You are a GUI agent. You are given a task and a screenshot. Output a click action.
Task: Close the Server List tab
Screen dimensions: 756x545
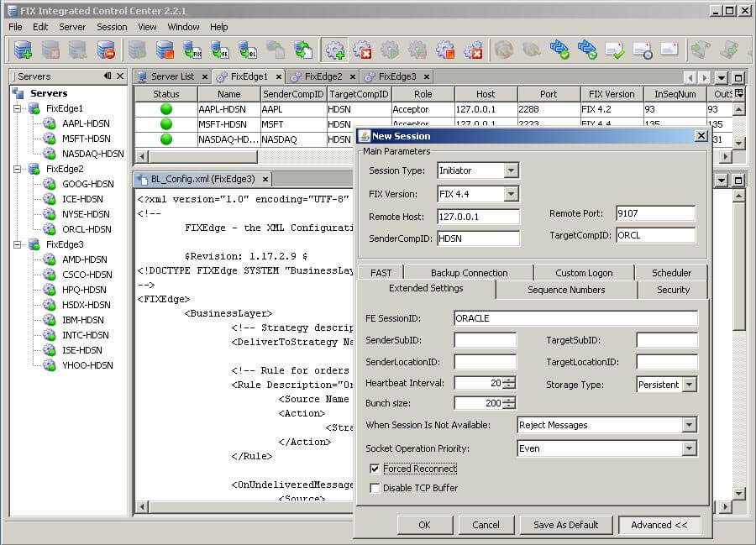click(x=205, y=76)
